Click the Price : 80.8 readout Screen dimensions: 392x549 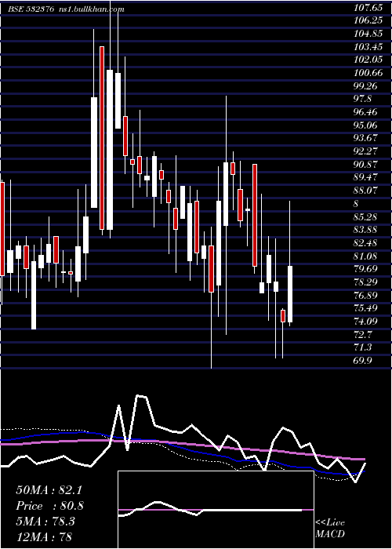[49, 506]
